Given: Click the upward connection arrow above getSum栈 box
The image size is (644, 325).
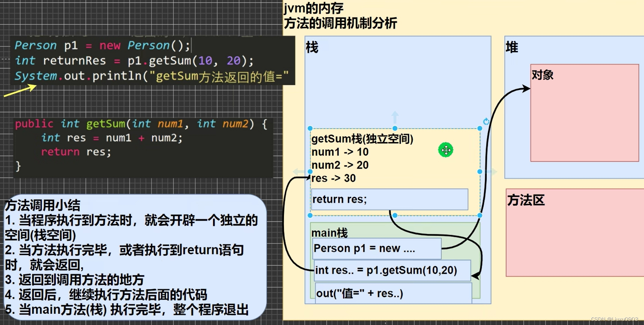Looking at the screenshot, I should click(395, 117).
